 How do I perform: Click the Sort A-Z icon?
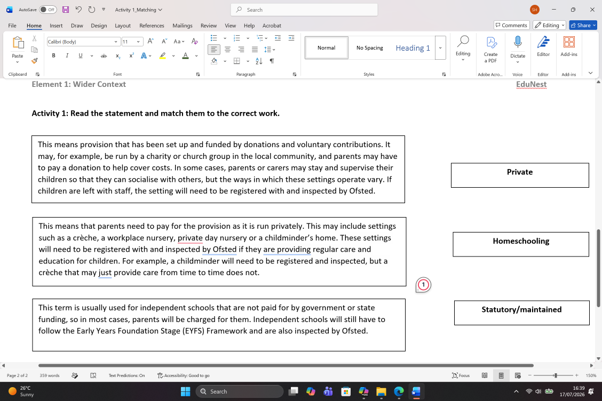coord(259,61)
